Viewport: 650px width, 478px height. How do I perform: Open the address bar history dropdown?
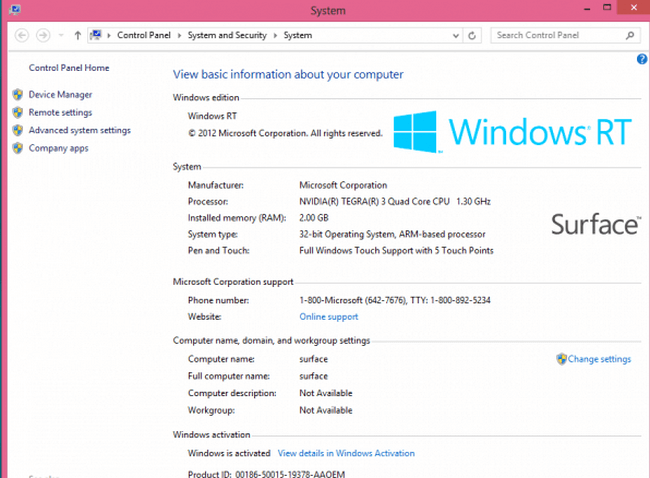tap(456, 36)
